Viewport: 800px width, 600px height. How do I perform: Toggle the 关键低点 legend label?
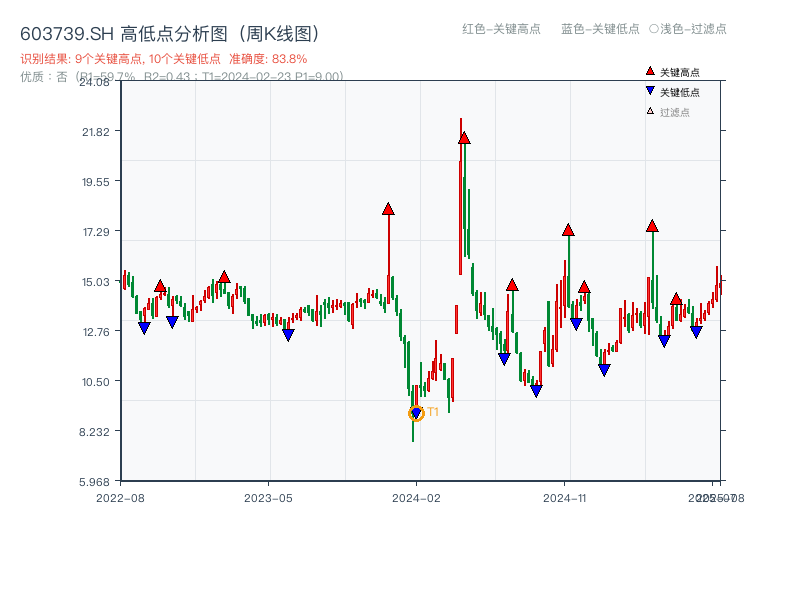[x=680, y=92]
